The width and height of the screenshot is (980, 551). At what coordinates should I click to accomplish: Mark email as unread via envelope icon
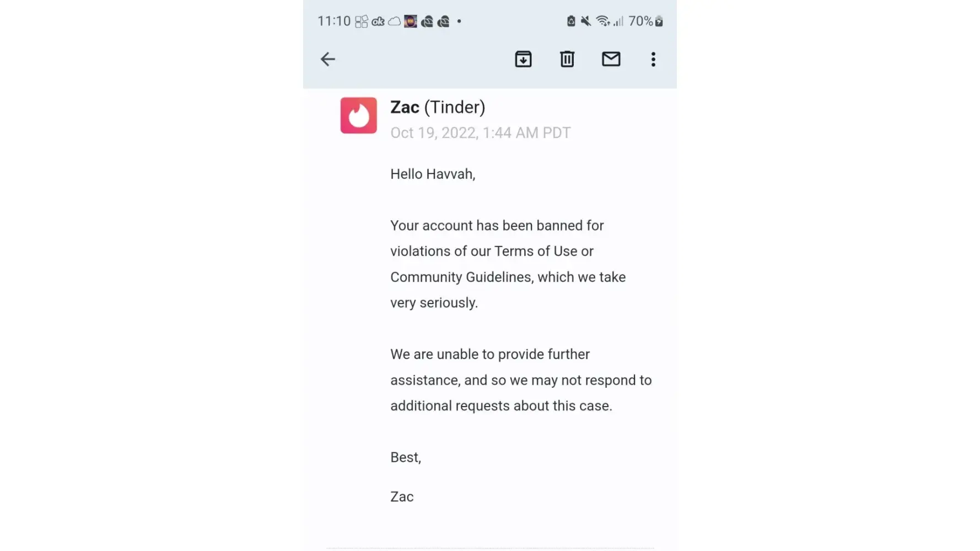[611, 59]
